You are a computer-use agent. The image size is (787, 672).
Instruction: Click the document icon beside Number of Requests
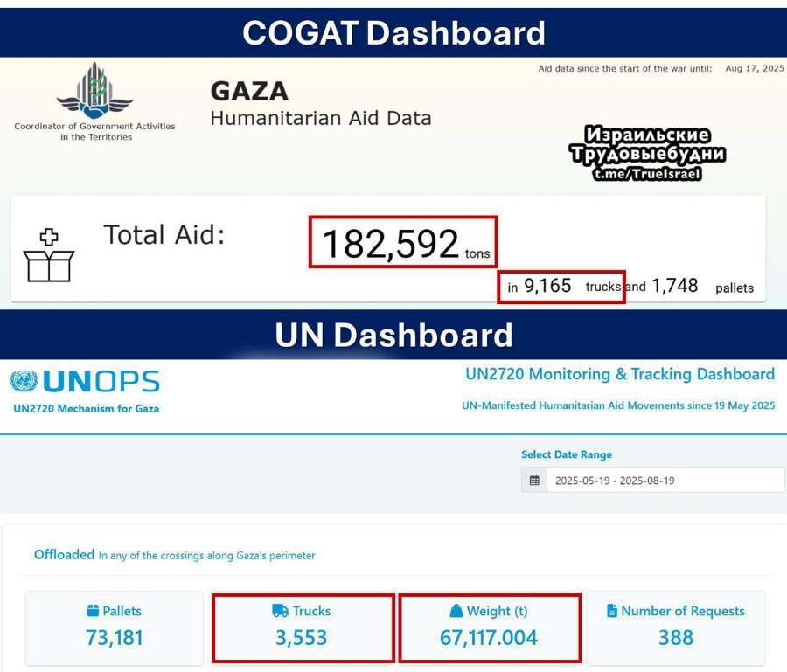612,610
